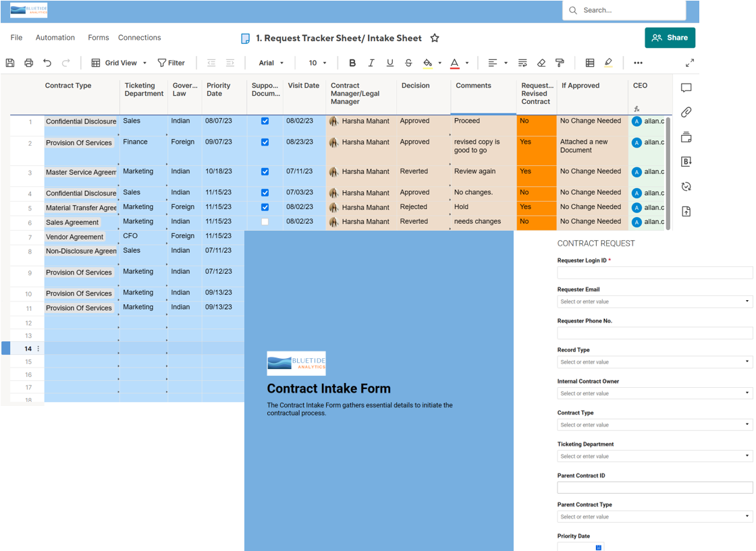Toggle Bold text formatting

coord(352,63)
